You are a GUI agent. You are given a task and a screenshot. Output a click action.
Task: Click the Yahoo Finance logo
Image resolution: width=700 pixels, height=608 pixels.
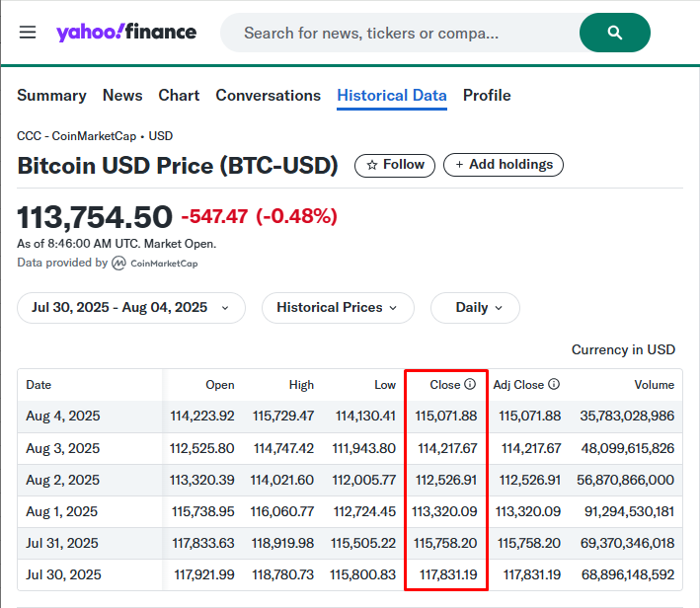pos(126,33)
